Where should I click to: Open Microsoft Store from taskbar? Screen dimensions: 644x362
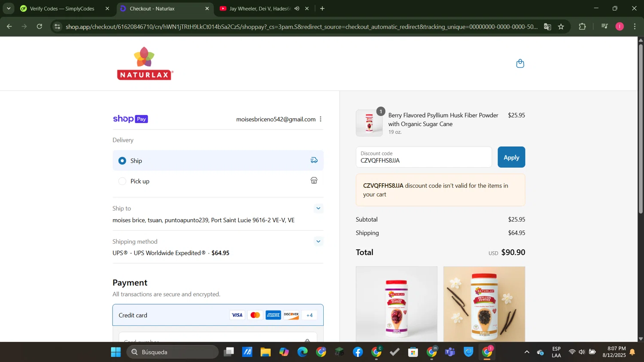[413, 352]
